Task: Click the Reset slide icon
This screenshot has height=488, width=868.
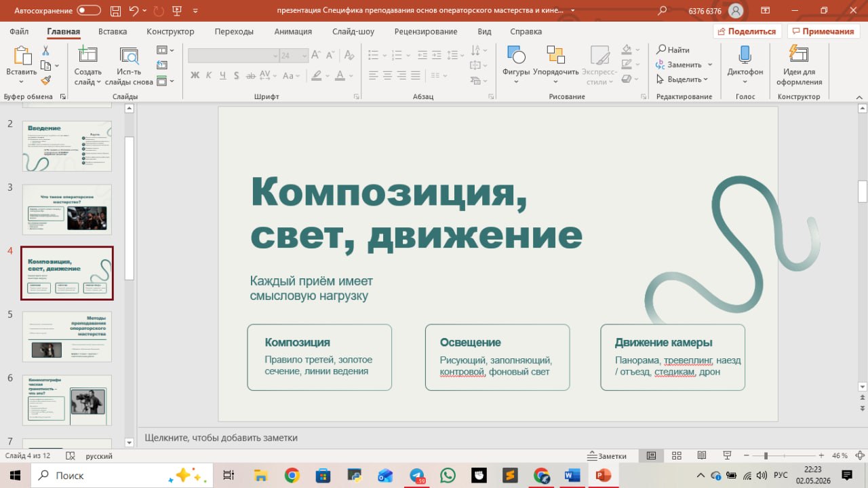Action: click(x=161, y=65)
